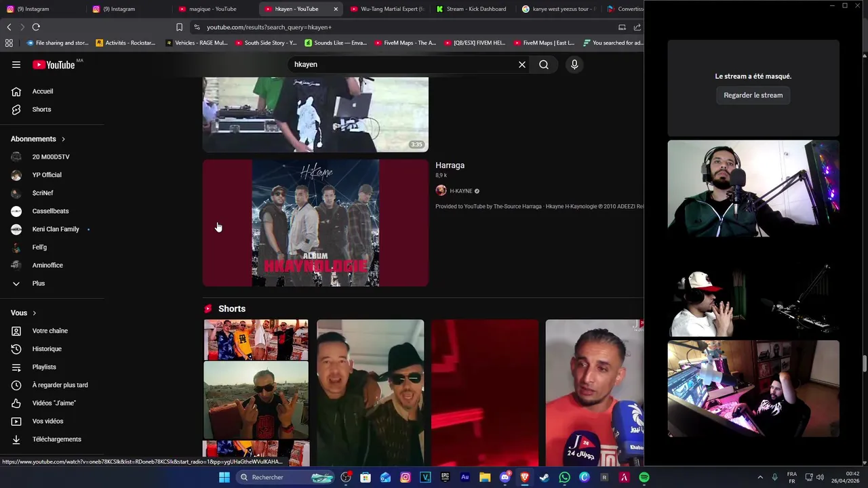Image resolution: width=868 pixels, height=488 pixels.
Task: Switch to the Wu-Tang Martial Expert tab
Action: tap(386, 9)
